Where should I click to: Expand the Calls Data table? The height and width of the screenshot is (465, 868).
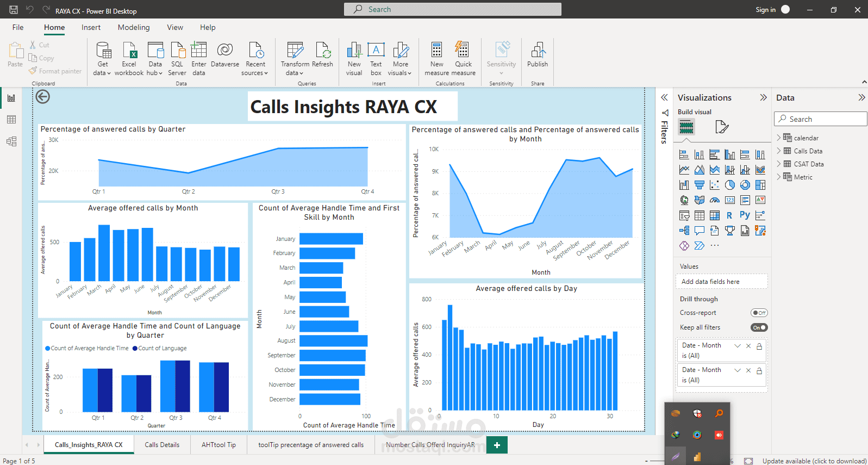[778, 151]
